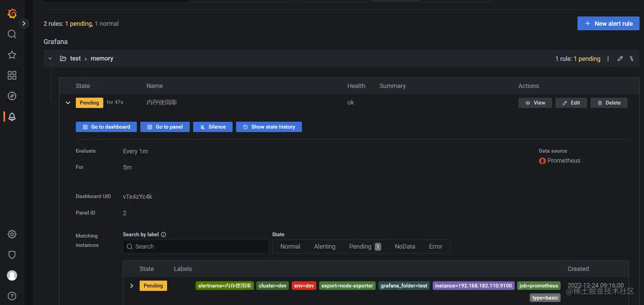This screenshot has height=305, width=644.
Task: Open Go to dashboard
Action: coord(106,127)
